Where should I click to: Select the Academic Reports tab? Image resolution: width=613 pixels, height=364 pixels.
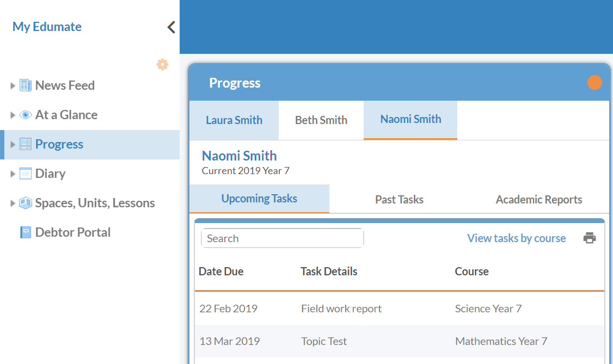coord(538,199)
